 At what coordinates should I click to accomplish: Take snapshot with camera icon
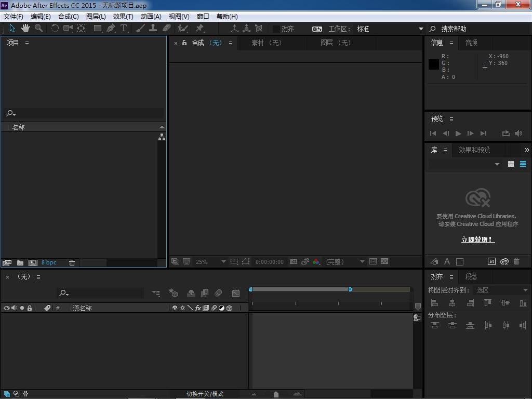pyautogui.click(x=294, y=261)
